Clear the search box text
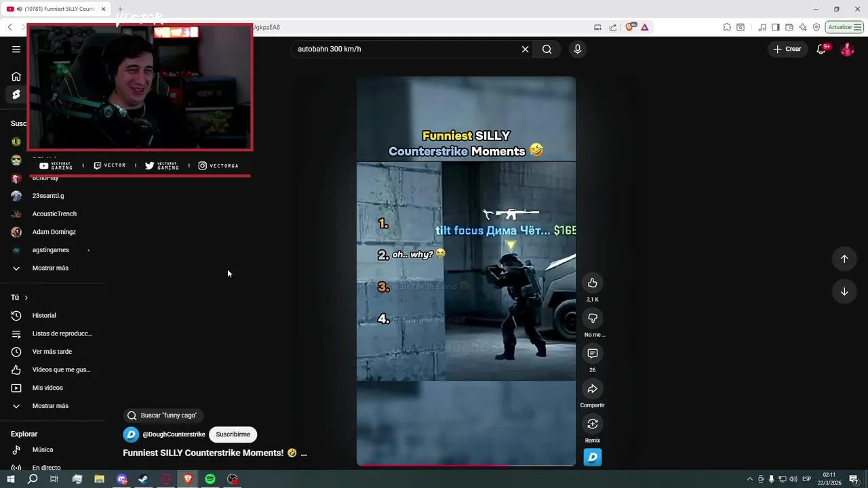The width and height of the screenshot is (868, 488). coord(525,49)
